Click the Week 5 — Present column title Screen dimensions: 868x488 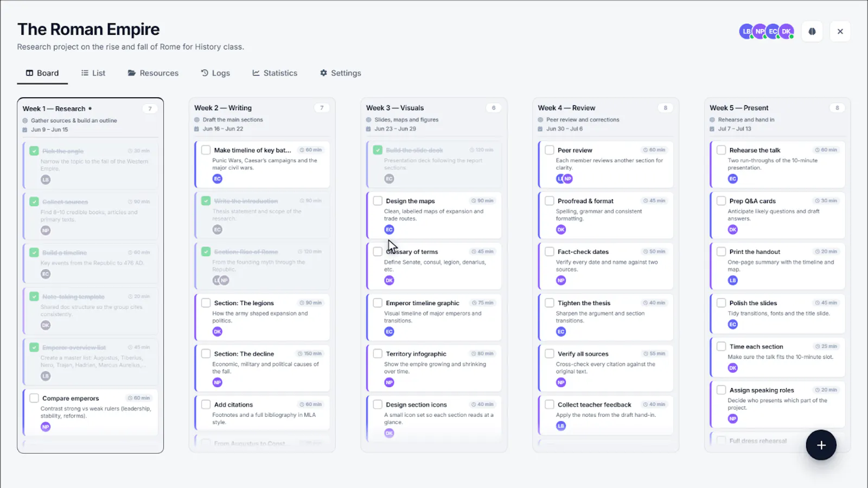coord(739,108)
